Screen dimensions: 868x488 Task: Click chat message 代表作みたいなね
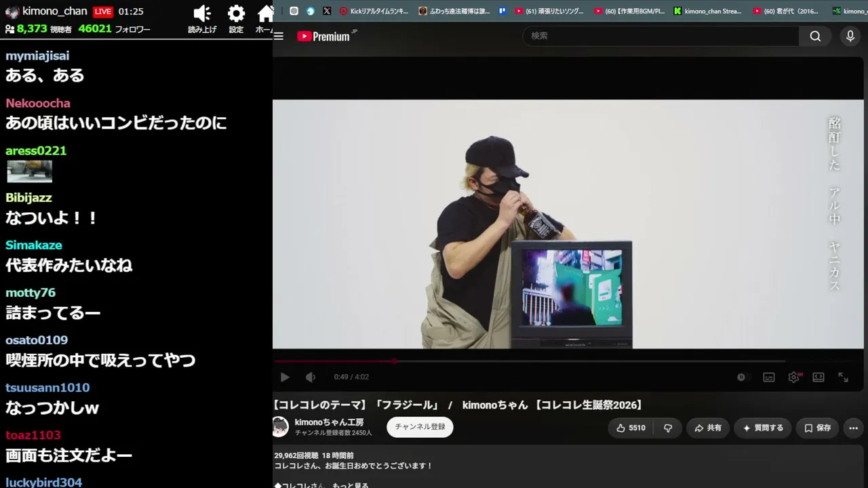coord(68,265)
